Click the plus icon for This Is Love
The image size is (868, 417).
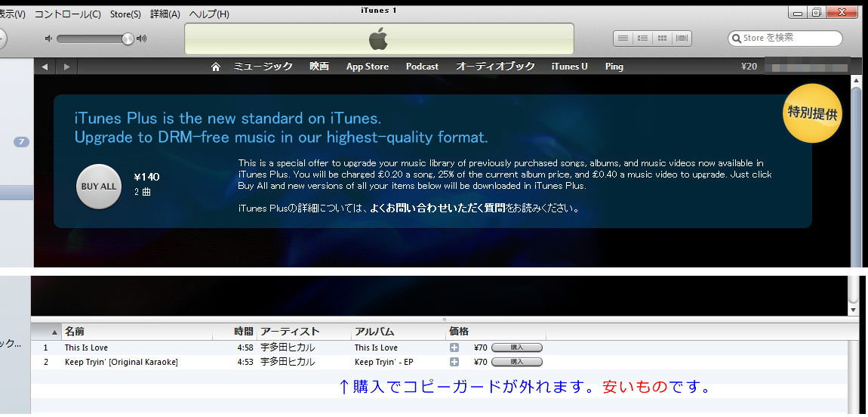tap(454, 347)
